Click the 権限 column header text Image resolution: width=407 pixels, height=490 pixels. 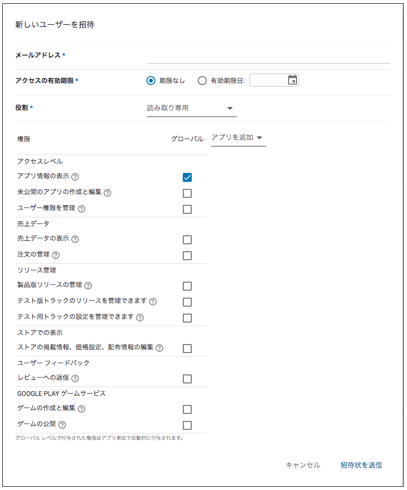(x=24, y=139)
